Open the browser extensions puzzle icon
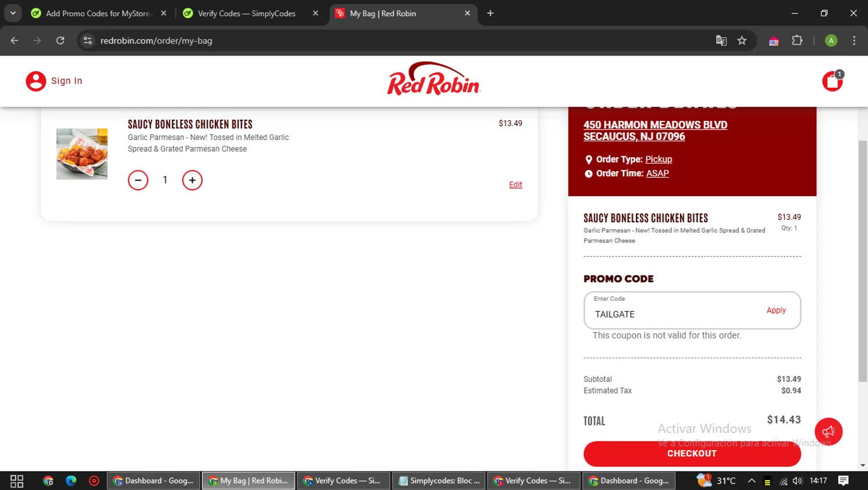Image resolution: width=868 pixels, height=490 pixels. (797, 40)
